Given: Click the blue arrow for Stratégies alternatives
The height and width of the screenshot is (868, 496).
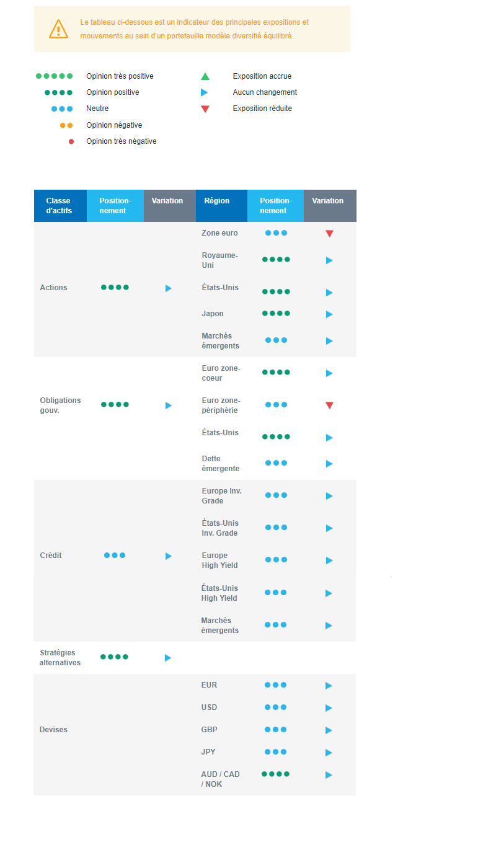Looking at the screenshot, I should 167,658.
